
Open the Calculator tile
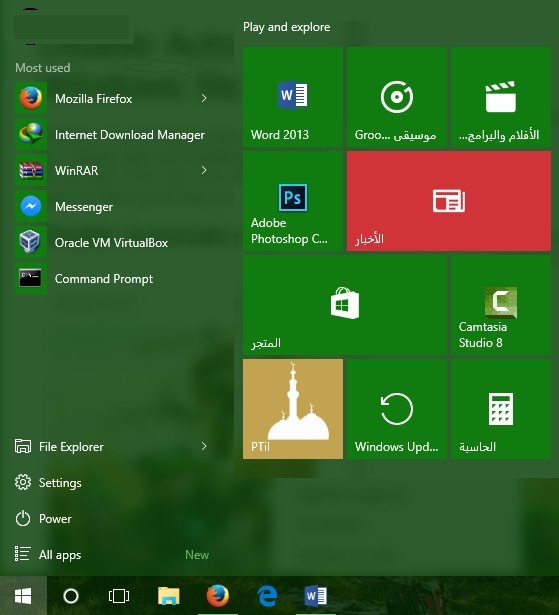coord(501,409)
